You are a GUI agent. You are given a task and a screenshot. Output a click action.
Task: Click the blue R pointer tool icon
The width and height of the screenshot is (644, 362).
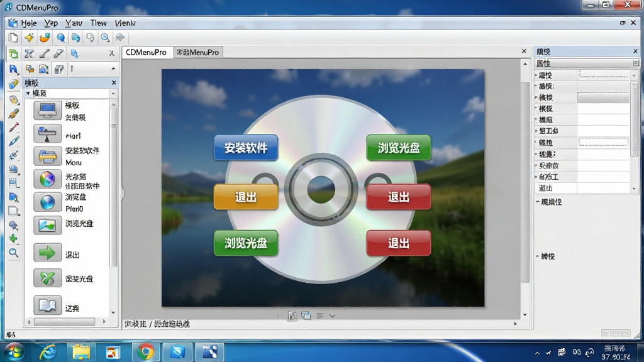coord(13,69)
